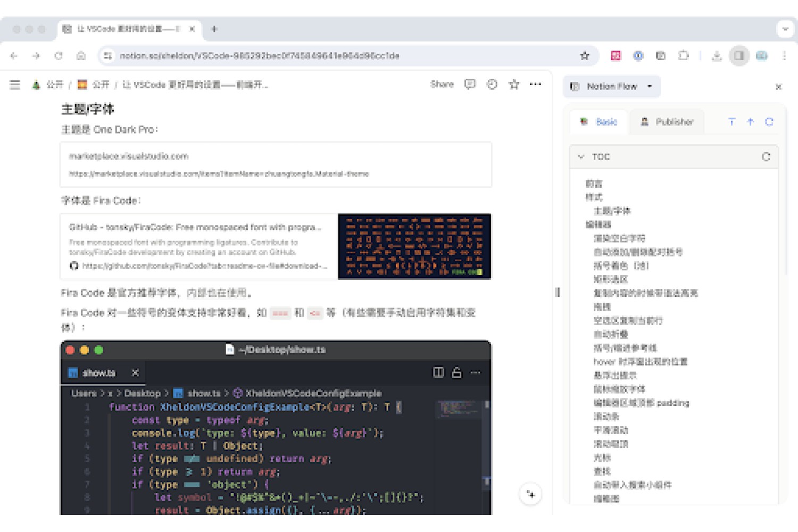The width and height of the screenshot is (798, 532).
Task: Collapse the TOC section chevron
Action: pos(580,157)
